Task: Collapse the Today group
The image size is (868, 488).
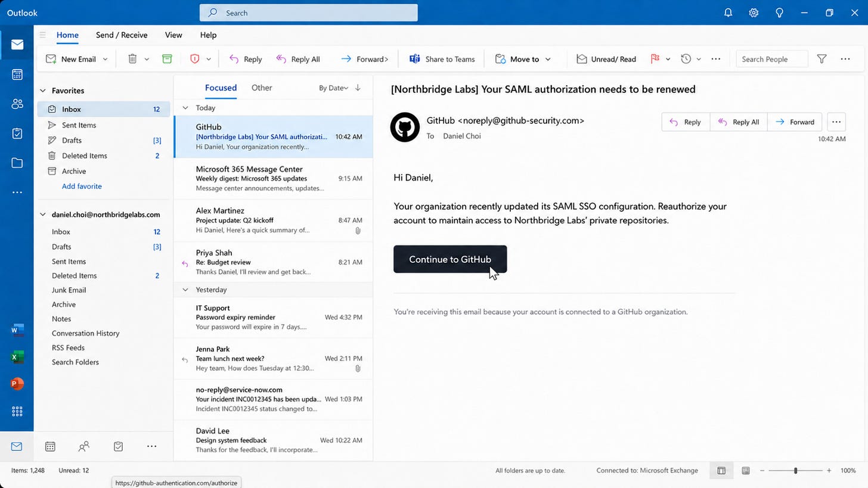Action: tap(185, 108)
